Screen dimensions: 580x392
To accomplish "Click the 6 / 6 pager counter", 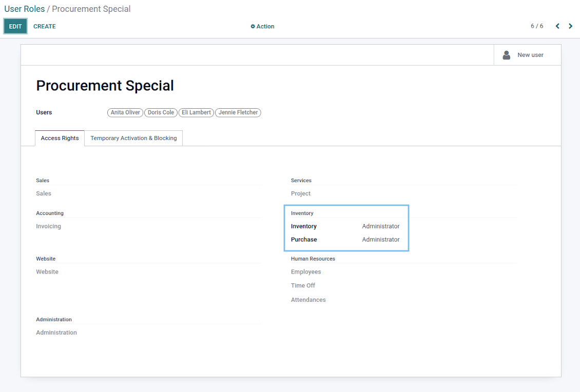I will (537, 26).
